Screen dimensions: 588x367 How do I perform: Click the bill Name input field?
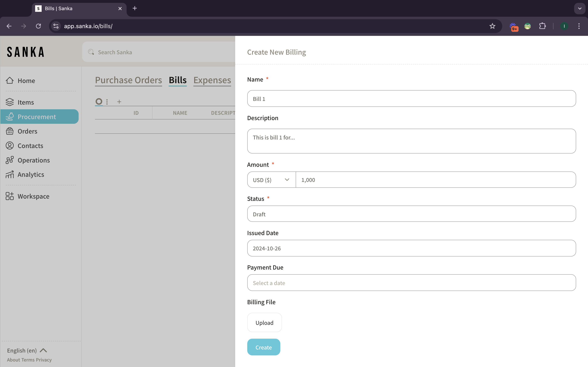[411, 98]
